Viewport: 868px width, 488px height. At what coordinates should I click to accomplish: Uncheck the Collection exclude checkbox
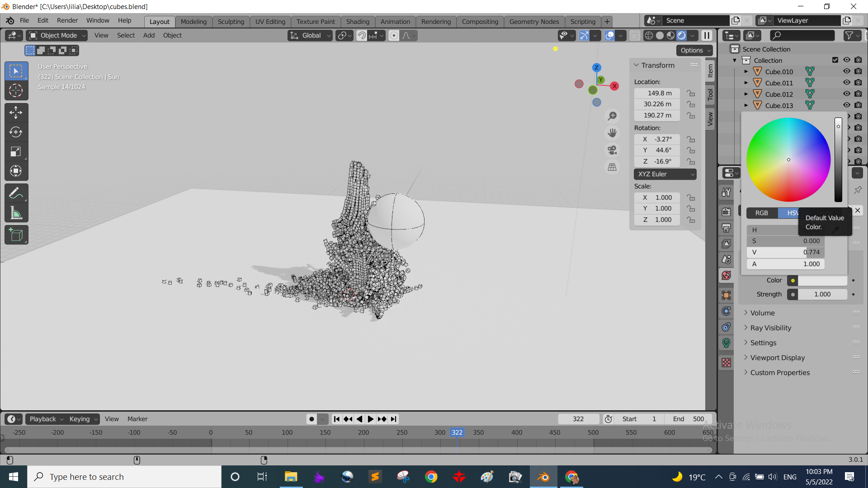[835, 60]
